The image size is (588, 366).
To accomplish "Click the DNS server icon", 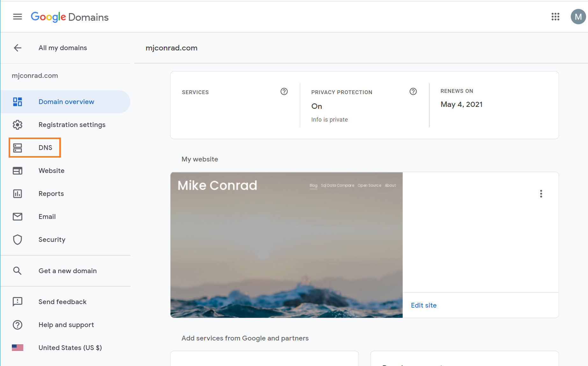I will 18,148.
